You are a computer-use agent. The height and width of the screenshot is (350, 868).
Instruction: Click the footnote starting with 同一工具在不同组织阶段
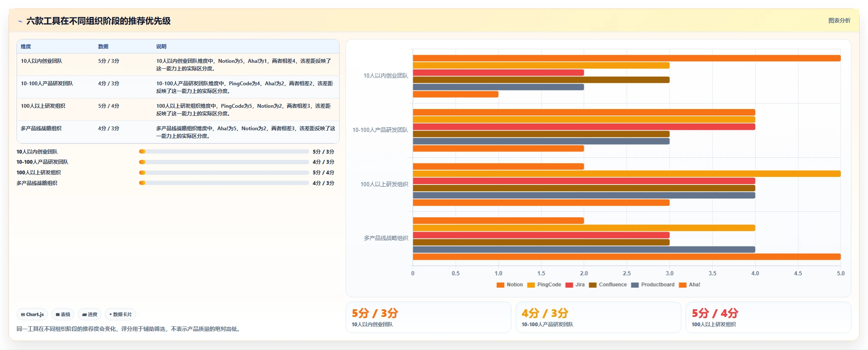pos(129,329)
